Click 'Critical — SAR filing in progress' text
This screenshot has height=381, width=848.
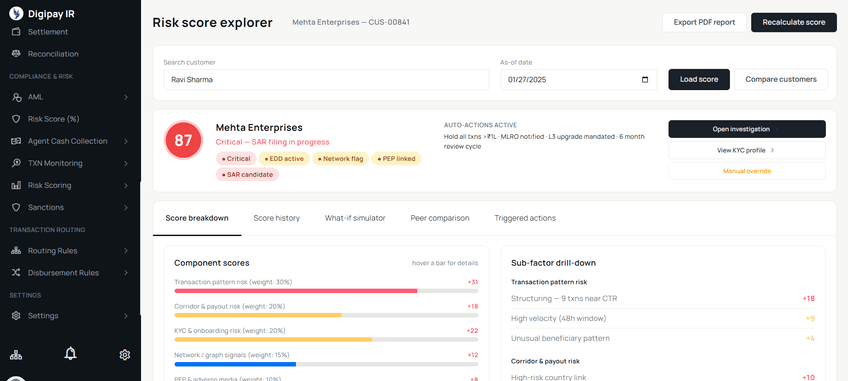point(273,142)
